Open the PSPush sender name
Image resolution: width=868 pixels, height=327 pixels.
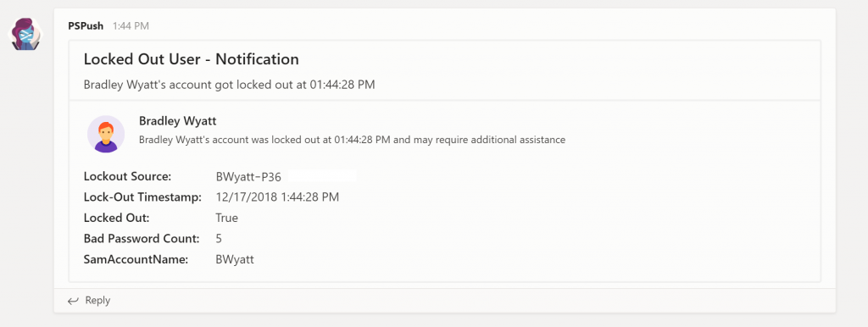(86, 26)
